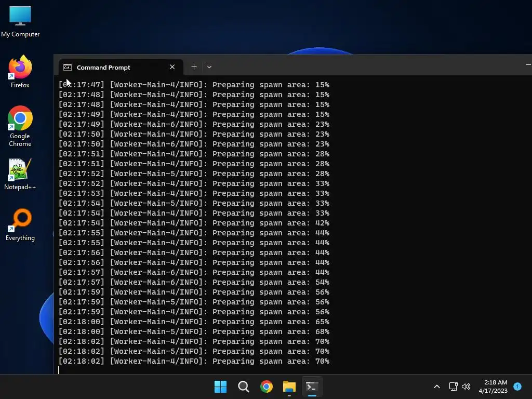
Task: Click the log line showing spawn area 42%
Action: [194, 223]
